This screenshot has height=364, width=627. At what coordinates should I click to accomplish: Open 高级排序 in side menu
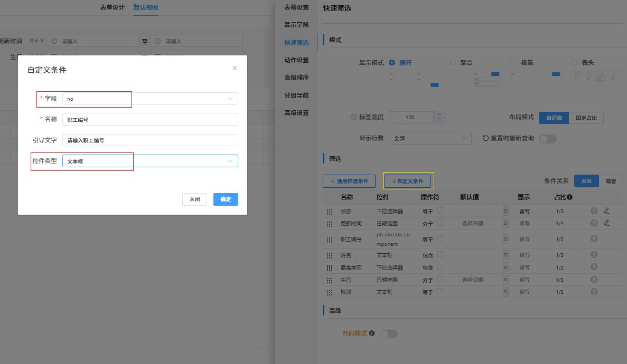[296, 78]
